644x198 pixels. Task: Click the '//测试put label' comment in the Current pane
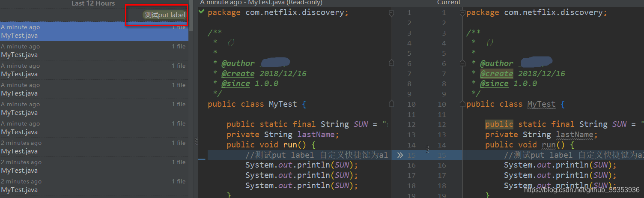574,155
